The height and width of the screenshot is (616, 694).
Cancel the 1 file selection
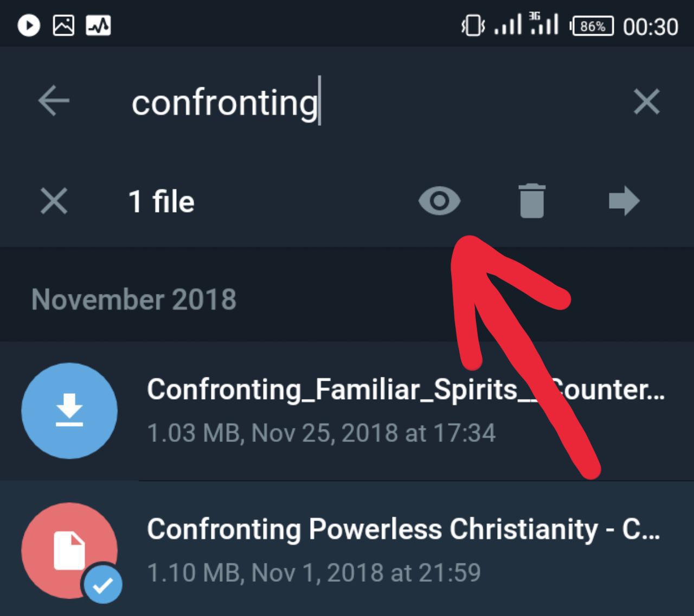pos(54,201)
